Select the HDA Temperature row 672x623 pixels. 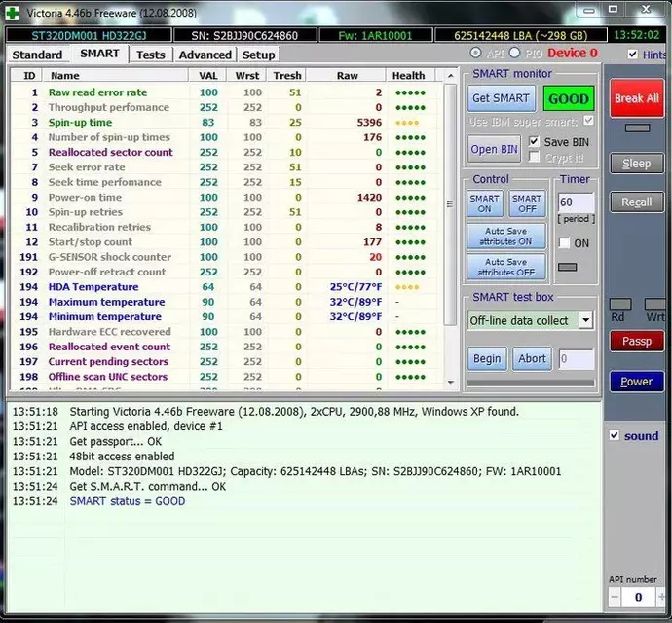226,286
